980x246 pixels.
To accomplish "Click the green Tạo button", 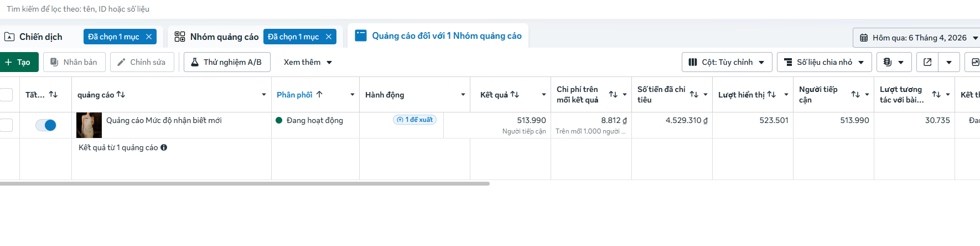I will (18, 62).
